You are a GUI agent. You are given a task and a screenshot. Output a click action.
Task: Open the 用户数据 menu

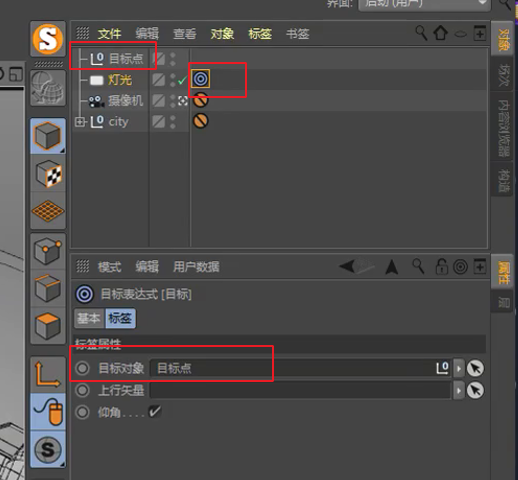[x=196, y=267]
